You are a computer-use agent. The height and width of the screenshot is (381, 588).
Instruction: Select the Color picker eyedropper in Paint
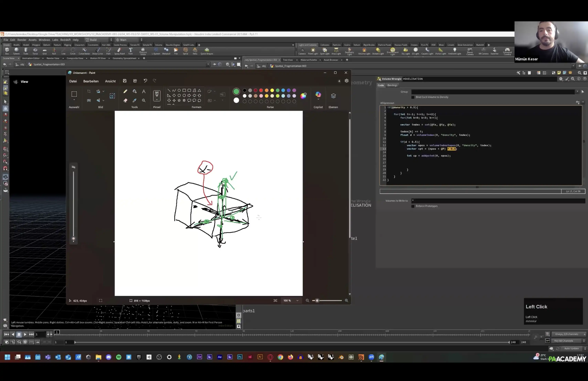tap(134, 100)
